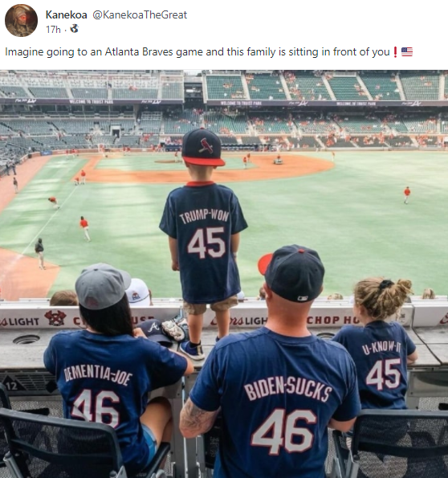Click the pitcher's mound on the field
This screenshot has height=478, width=448.
click(169, 161)
